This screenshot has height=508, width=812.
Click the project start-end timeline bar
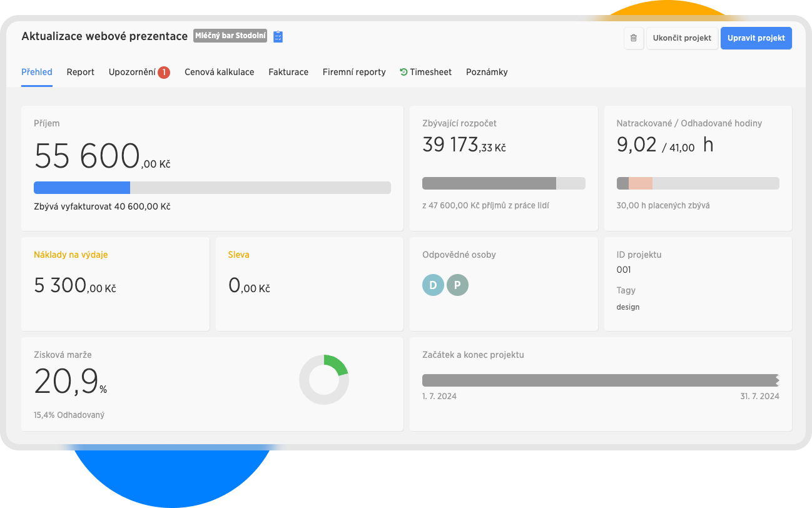coord(600,380)
